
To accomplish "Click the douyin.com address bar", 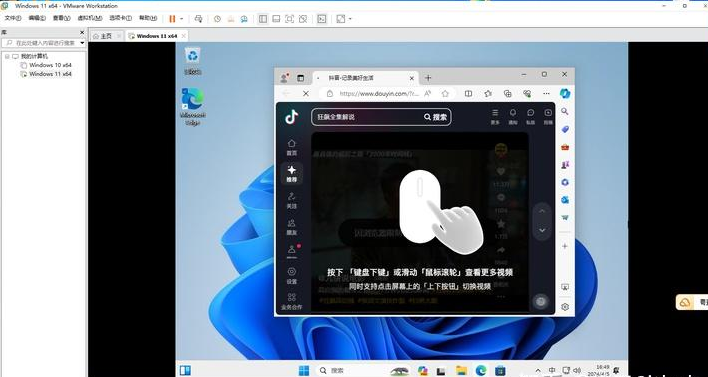I will pos(378,93).
